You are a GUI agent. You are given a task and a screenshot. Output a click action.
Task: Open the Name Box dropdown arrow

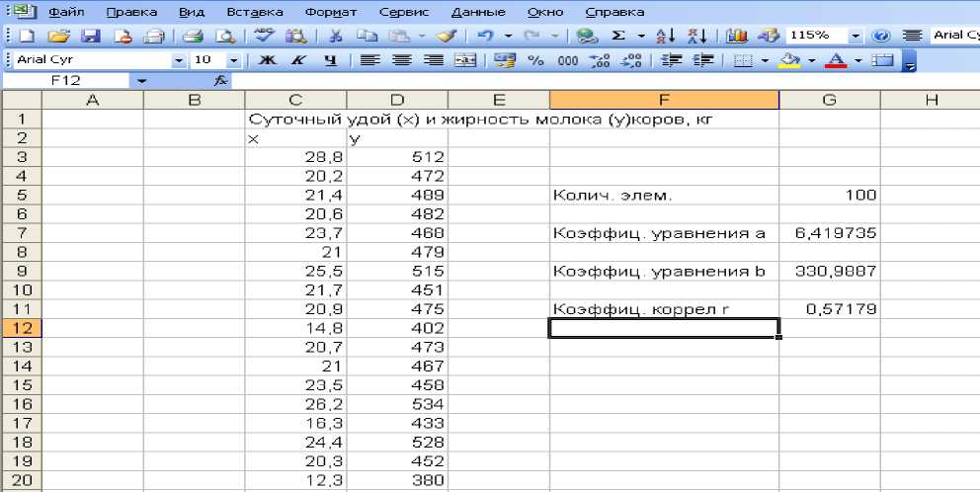142,81
